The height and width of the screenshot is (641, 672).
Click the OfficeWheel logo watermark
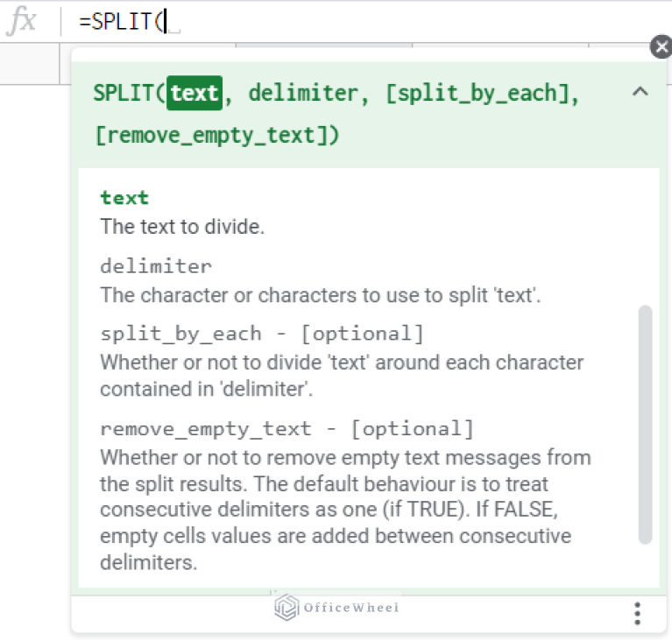[x=336, y=607]
